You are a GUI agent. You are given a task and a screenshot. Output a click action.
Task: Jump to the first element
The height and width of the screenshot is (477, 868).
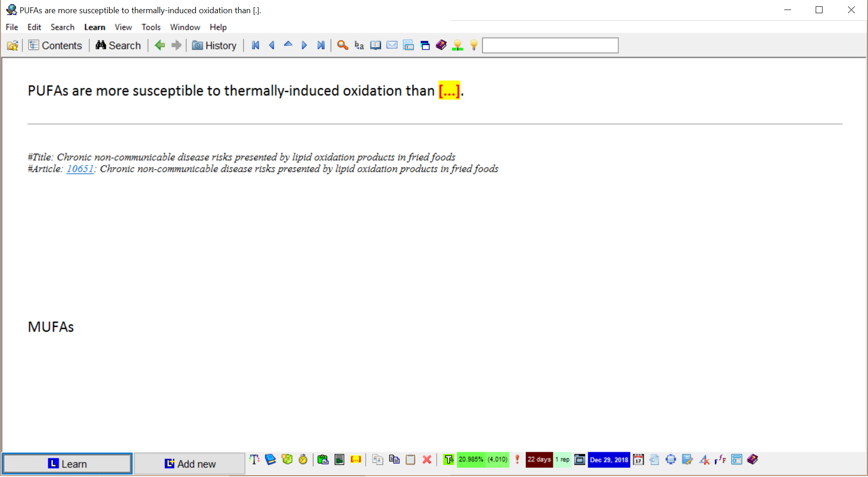(x=256, y=46)
